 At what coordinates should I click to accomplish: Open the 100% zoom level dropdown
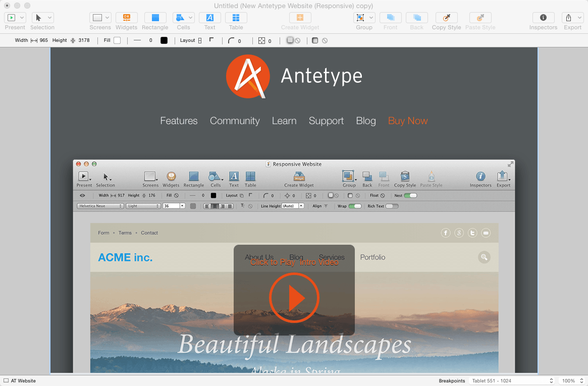[572, 381]
